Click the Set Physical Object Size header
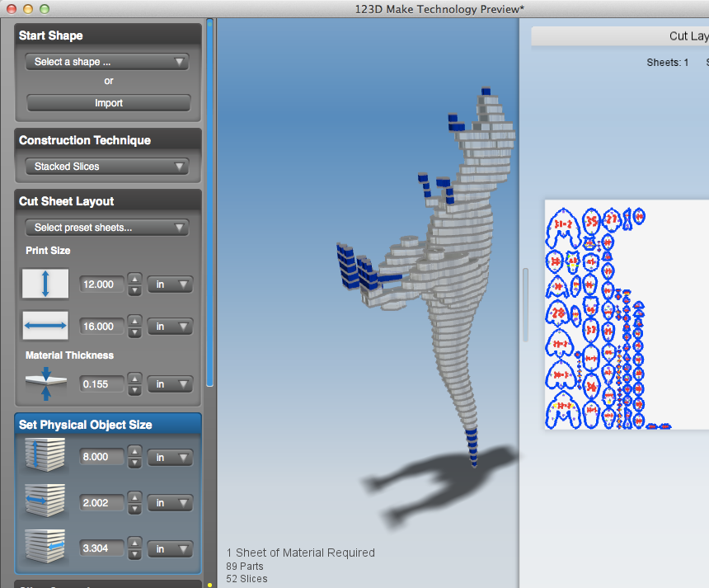Viewport: 709px width, 588px height. tap(108, 424)
